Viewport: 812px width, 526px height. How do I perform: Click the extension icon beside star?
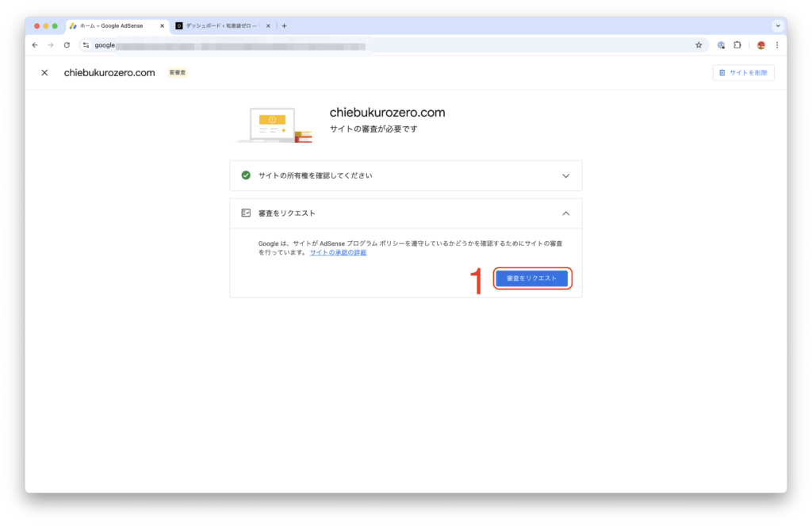[721, 45]
